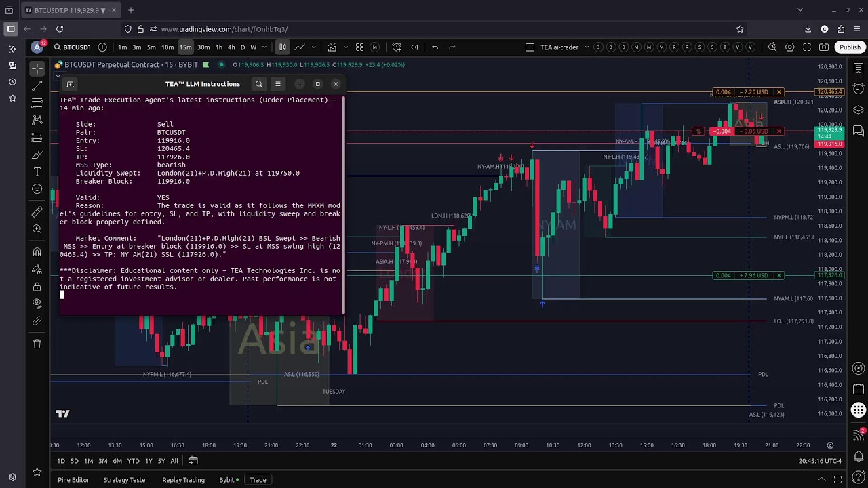Viewport: 868px width, 488px height.
Task: Add new tab in TEA LLM Instructions window
Action: [70, 84]
